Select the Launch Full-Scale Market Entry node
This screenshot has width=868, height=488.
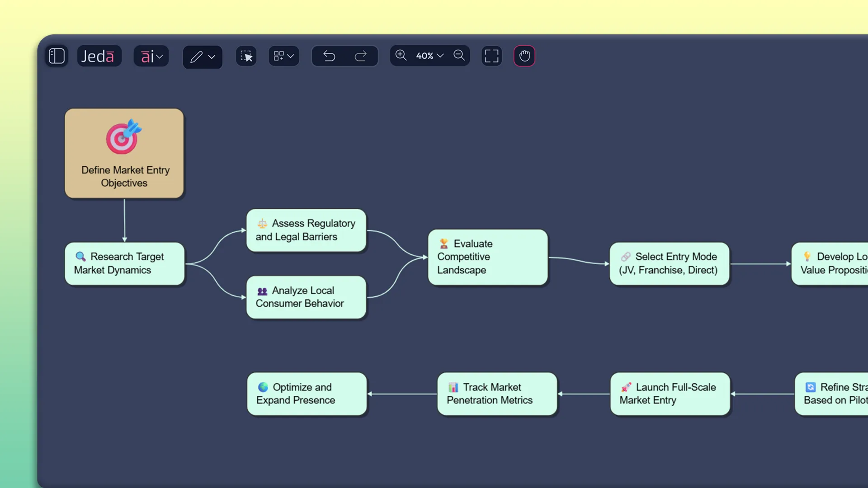pyautogui.click(x=670, y=394)
